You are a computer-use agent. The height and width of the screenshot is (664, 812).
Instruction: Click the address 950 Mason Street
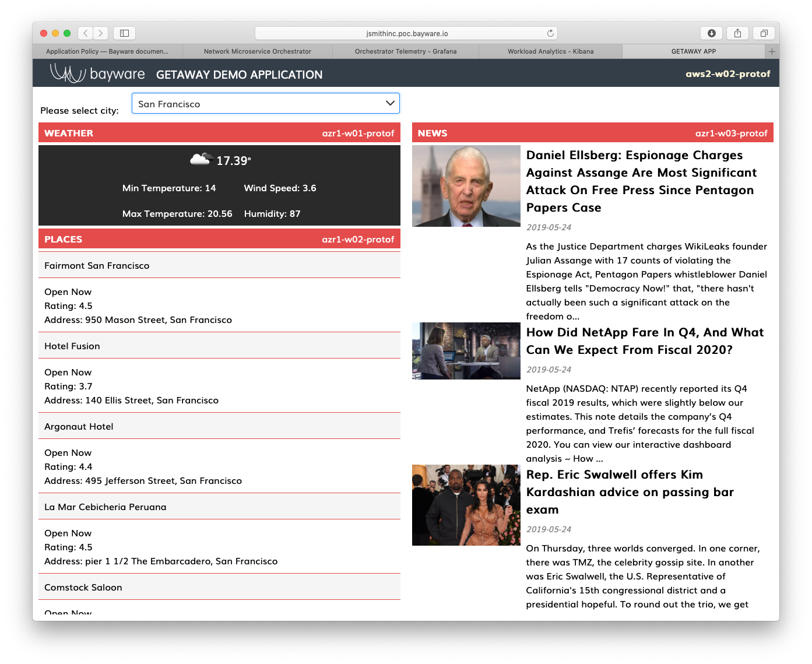coord(138,320)
